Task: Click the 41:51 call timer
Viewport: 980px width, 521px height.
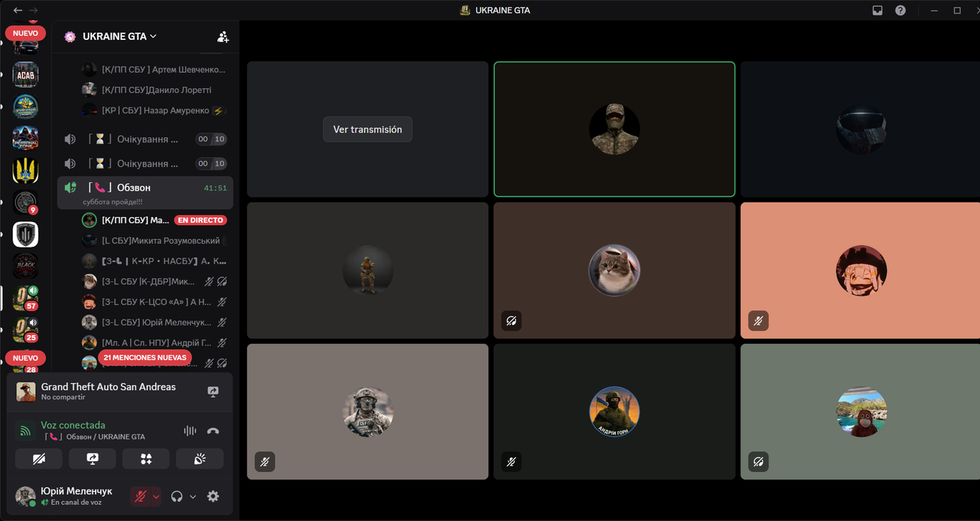Action: [x=215, y=188]
